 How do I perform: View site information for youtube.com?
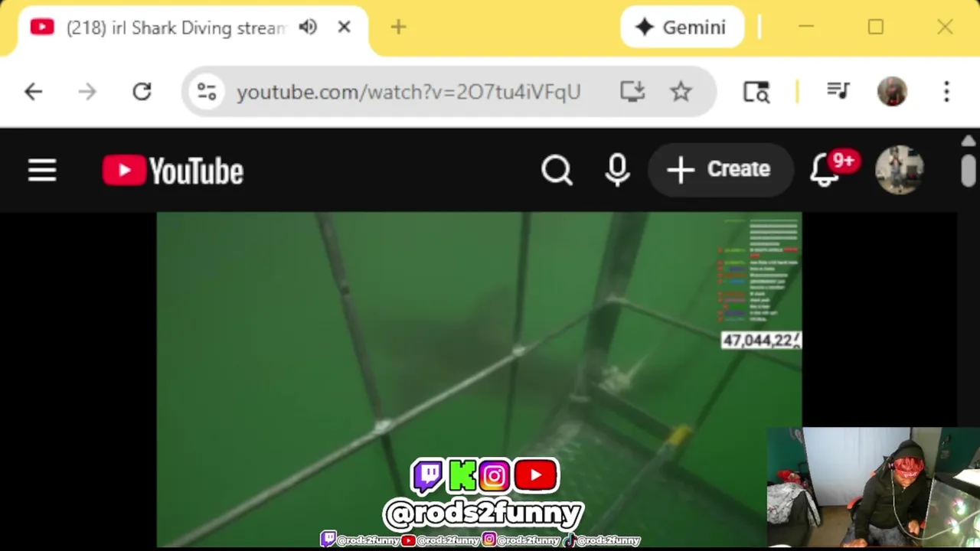[x=207, y=92]
